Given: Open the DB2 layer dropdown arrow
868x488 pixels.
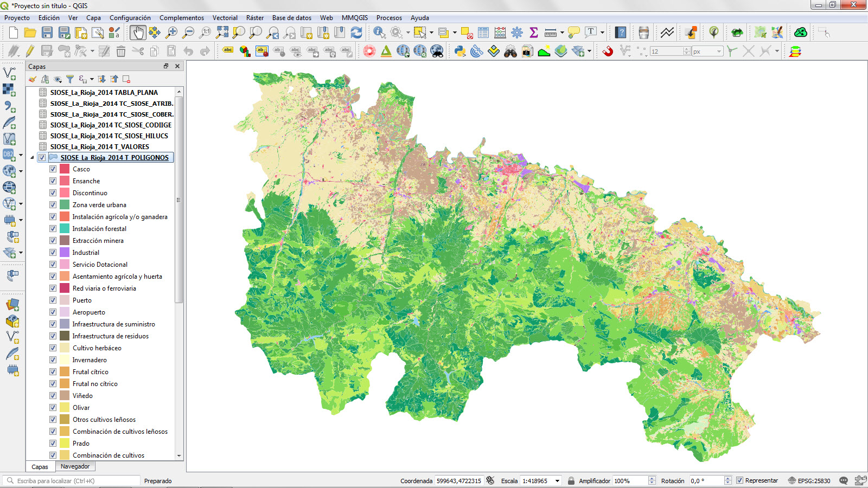Looking at the screenshot, I should pos(21,155).
